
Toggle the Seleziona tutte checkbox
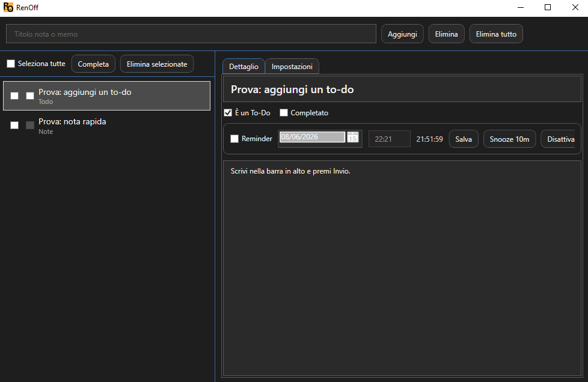coord(11,64)
